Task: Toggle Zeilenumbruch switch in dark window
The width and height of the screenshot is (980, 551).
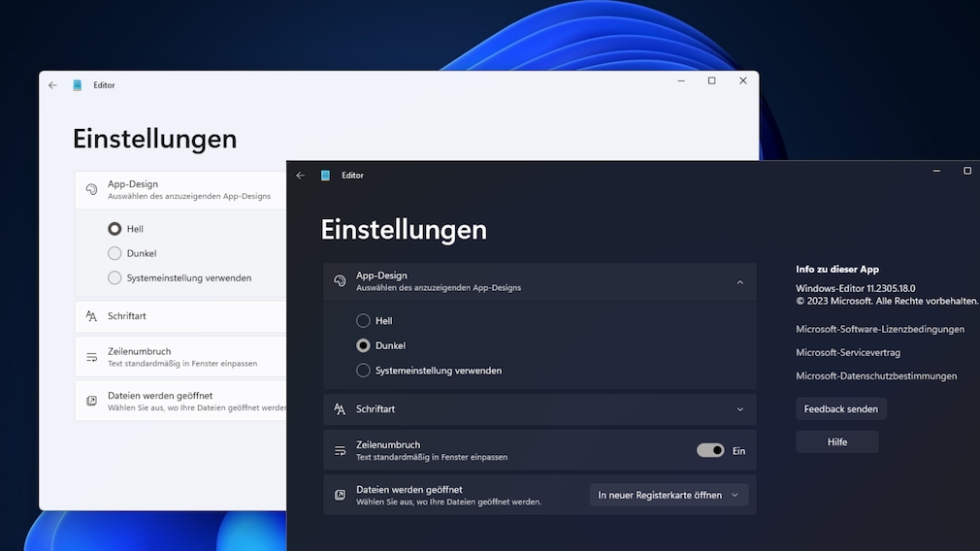Action: 710,450
